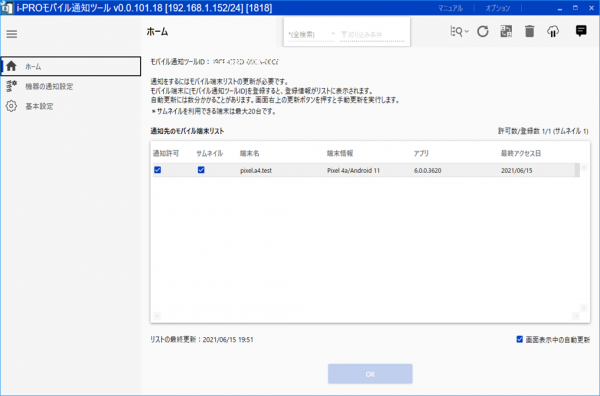Delete selected device with trash icon
600x396 pixels.
click(x=530, y=31)
